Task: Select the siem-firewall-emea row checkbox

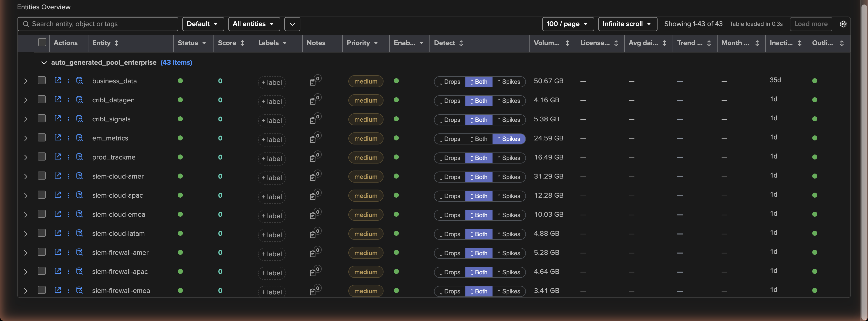Action: point(42,290)
